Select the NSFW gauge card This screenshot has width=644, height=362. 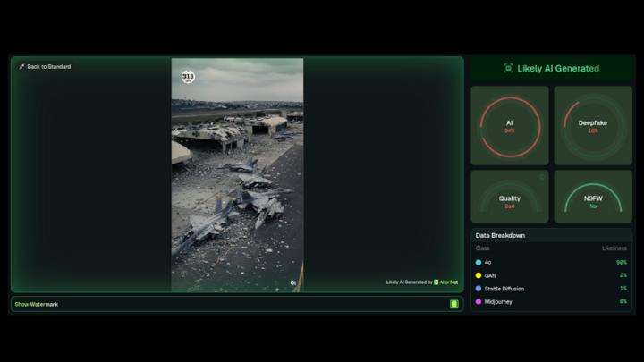coord(593,197)
